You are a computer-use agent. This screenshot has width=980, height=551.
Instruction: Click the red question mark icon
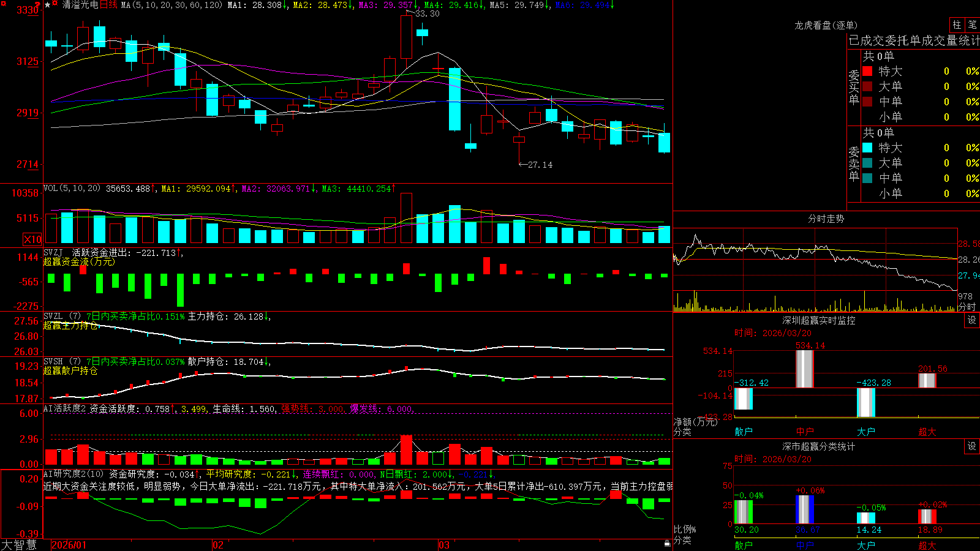[x=37, y=4]
